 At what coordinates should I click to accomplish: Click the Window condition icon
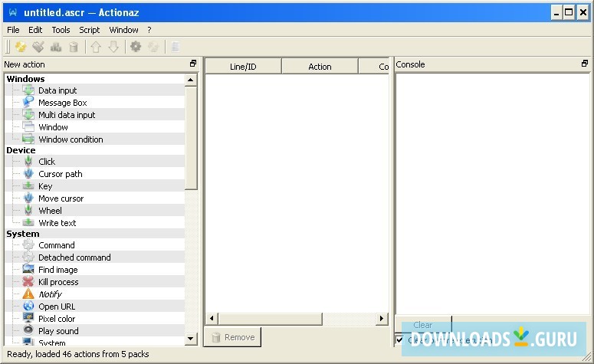pyautogui.click(x=28, y=139)
